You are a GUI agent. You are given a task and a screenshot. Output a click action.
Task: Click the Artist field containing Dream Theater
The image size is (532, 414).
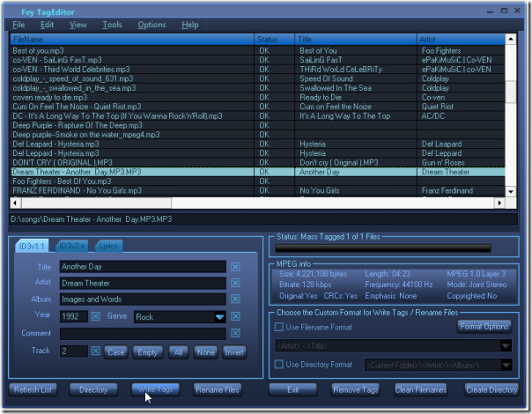coord(143,283)
